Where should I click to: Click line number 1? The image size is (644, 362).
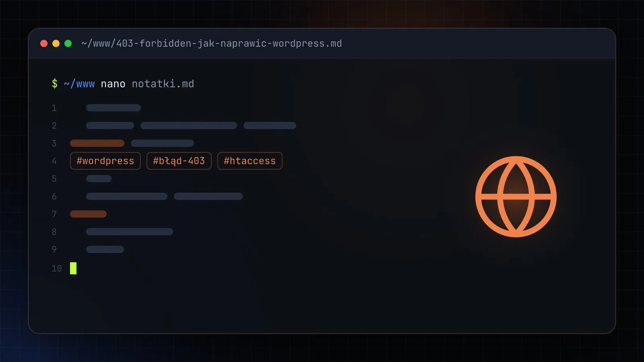[54, 108]
